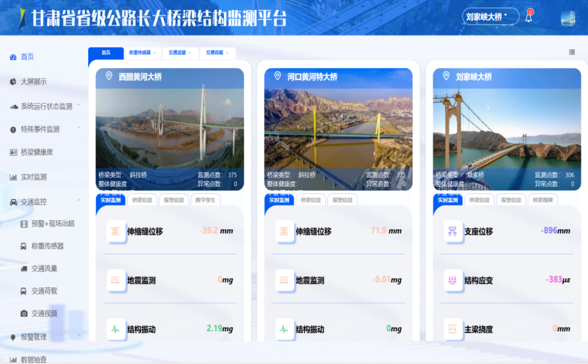The height and width of the screenshot is (364, 588).
Task: Click the 报警管理 bulb icon
Action: [x=13, y=337]
